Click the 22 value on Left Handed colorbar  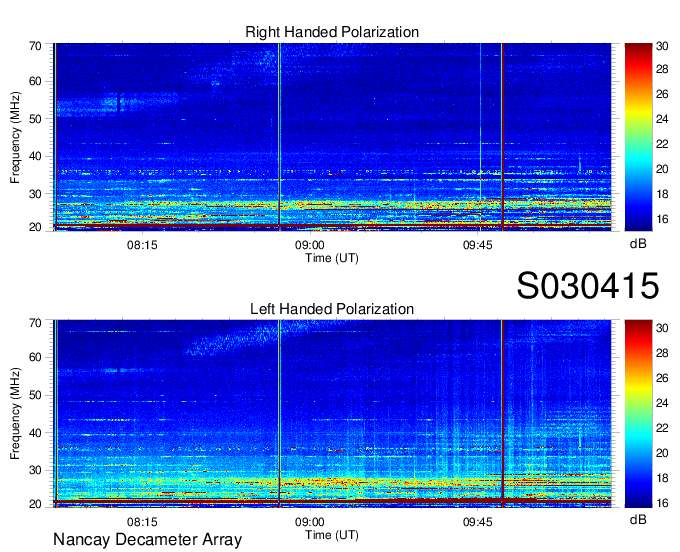pos(662,428)
